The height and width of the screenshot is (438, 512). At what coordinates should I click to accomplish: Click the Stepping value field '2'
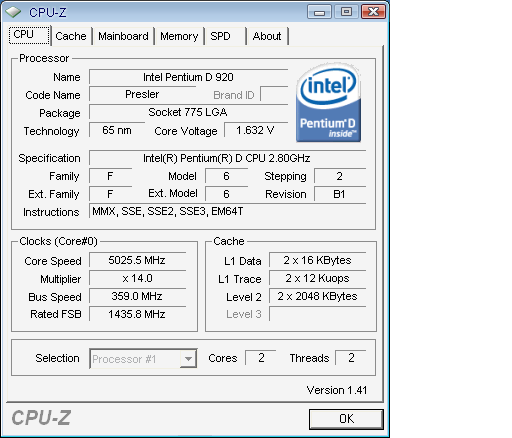coord(340,176)
